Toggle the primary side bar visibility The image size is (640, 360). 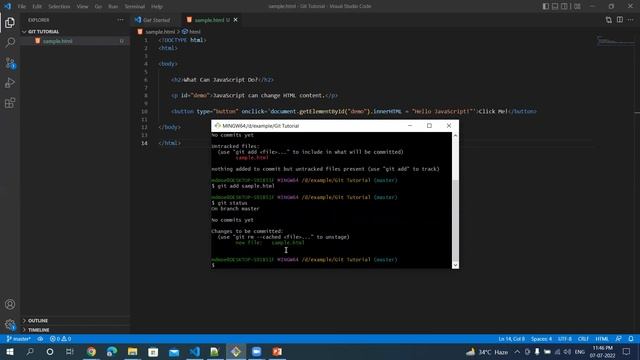[x=546, y=6]
